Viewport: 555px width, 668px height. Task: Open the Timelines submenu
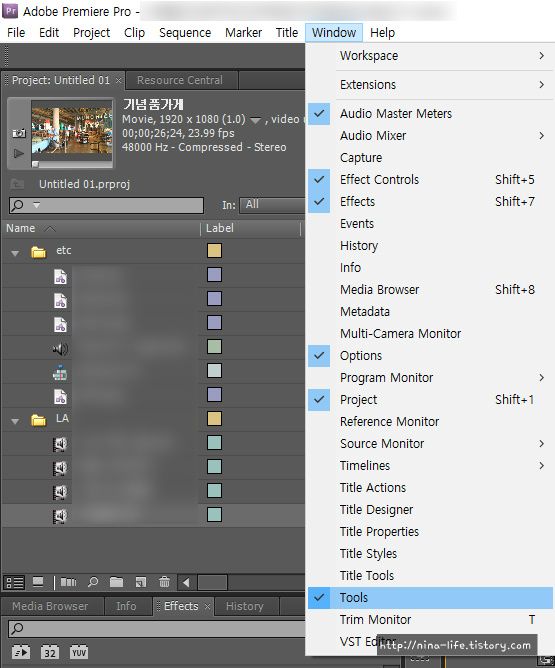pyautogui.click(x=430, y=466)
